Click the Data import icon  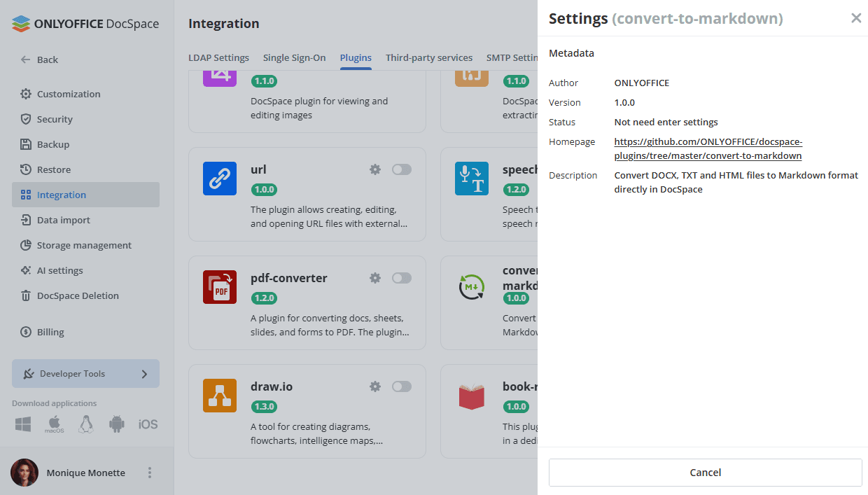[26, 220]
